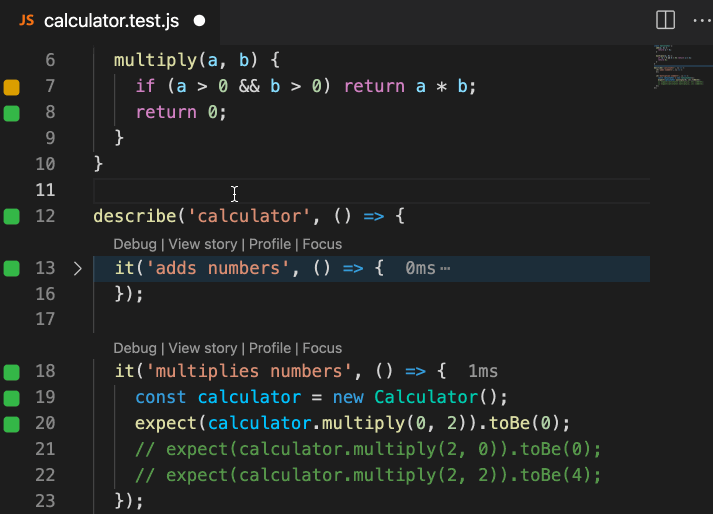The width and height of the screenshot is (713, 514).
Task: Click the collapsed-code ellipsis after 0ms
Action: (445, 269)
